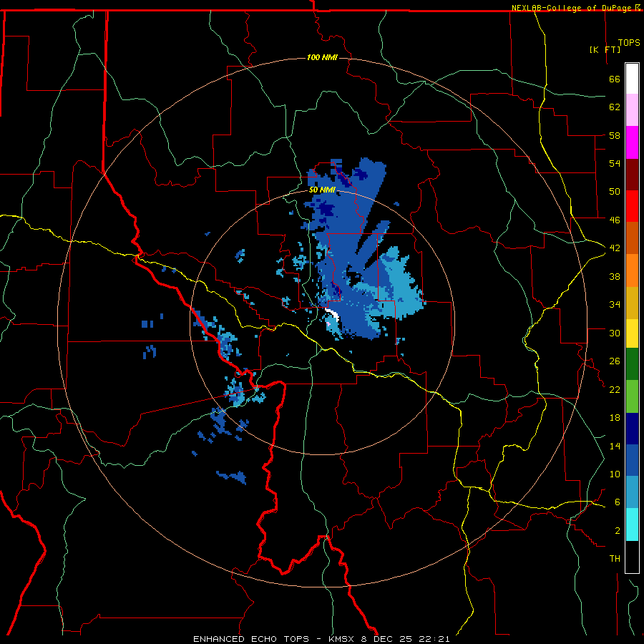Click the 42 value on legend scale

coord(615,248)
